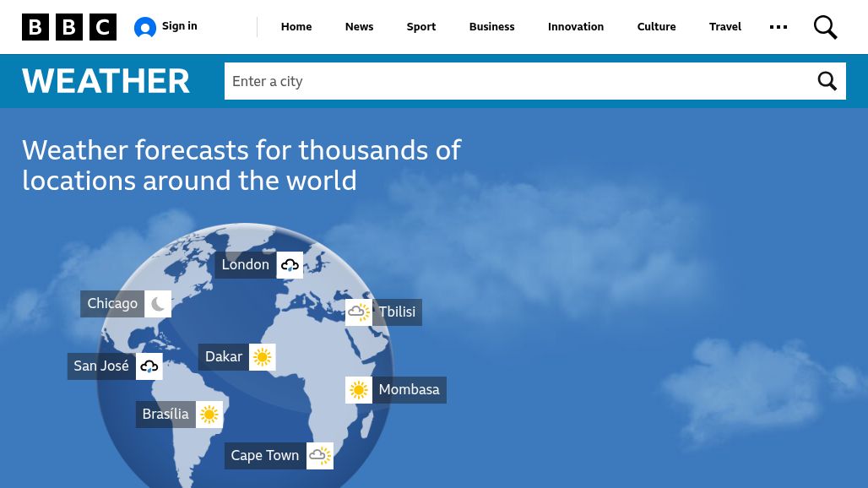The height and width of the screenshot is (488, 868).
Task: Expand the more menu (three dots)
Action: (778, 27)
